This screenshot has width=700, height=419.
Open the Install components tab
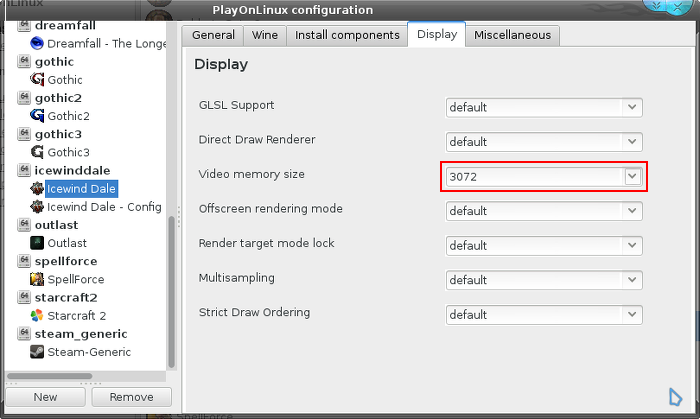coord(347,35)
